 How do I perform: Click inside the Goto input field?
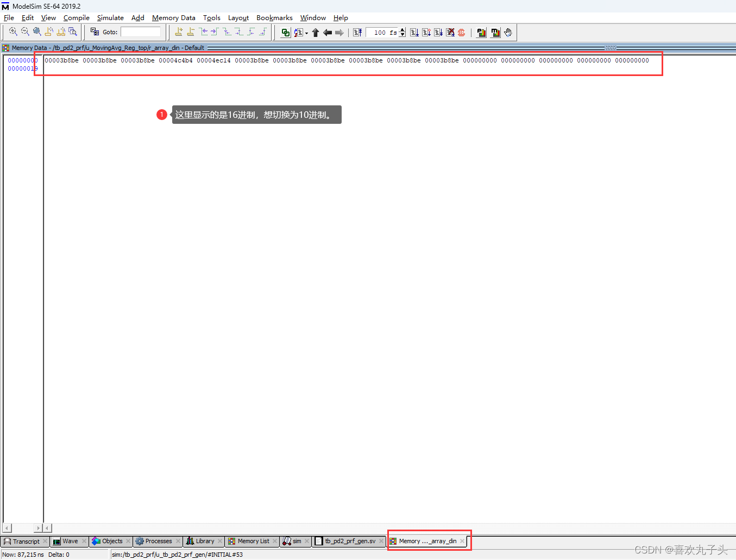(x=141, y=32)
